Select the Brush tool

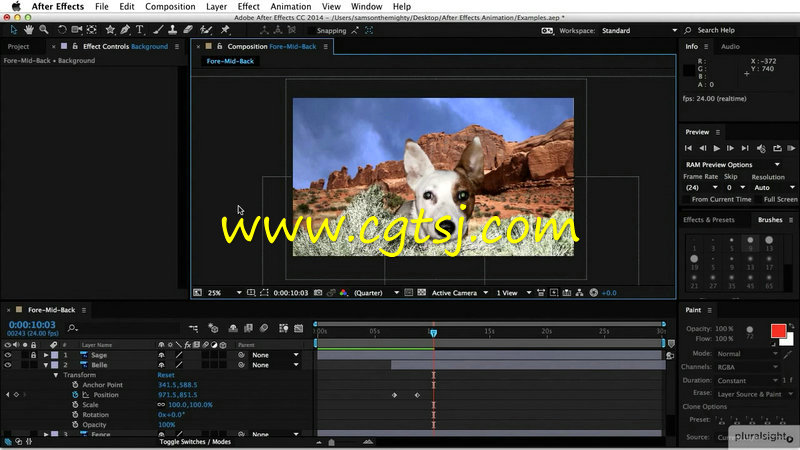click(158, 30)
